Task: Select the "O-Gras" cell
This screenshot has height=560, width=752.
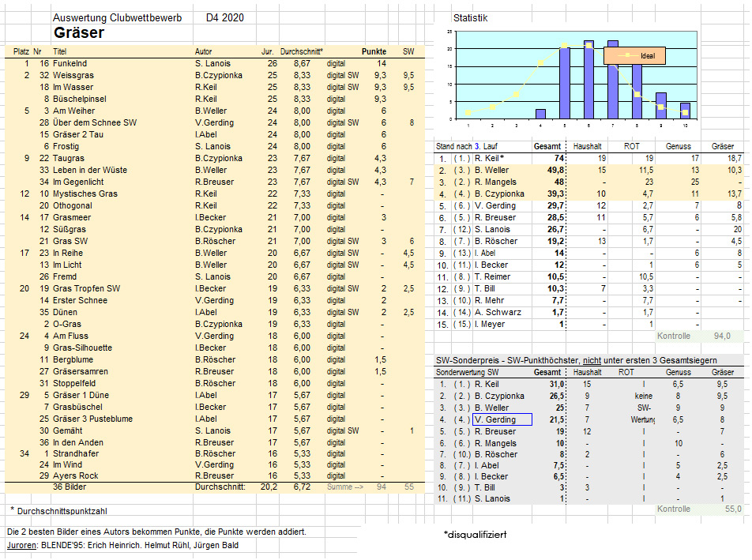Action: pyautogui.click(x=67, y=324)
